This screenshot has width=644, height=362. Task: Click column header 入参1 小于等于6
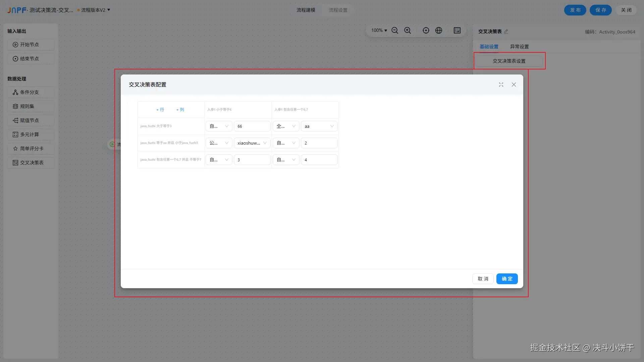[x=219, y=110]
